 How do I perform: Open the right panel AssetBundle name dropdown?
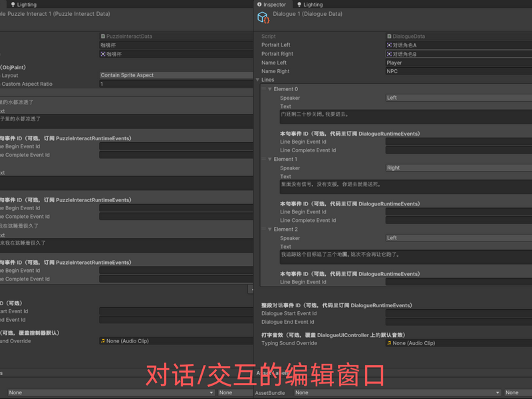click(397, 392)
